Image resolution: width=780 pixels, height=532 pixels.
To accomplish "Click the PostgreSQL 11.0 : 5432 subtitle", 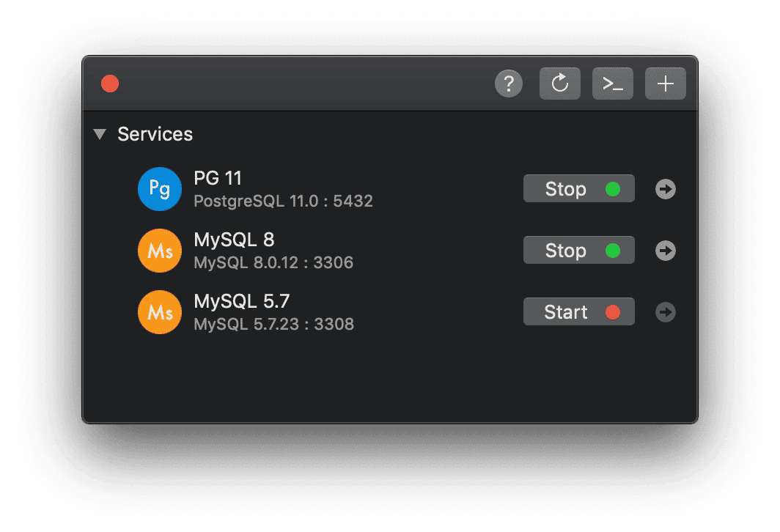I will tap(283, 202).
